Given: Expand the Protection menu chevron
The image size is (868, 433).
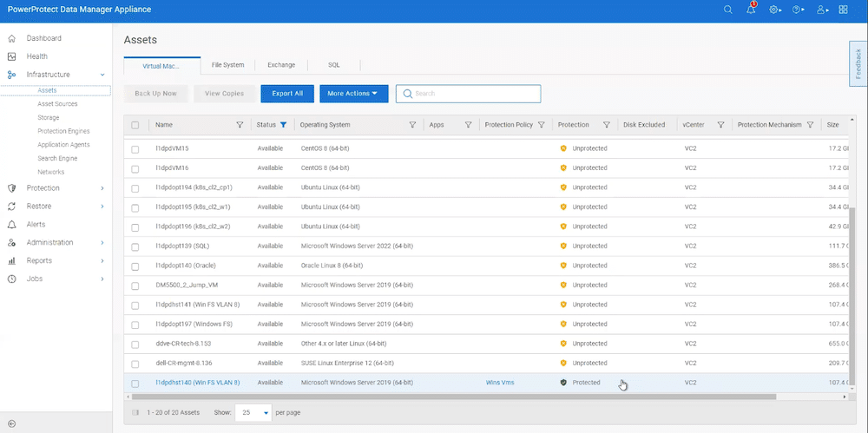Looking at the screenshot, I should tap(102, 188).
